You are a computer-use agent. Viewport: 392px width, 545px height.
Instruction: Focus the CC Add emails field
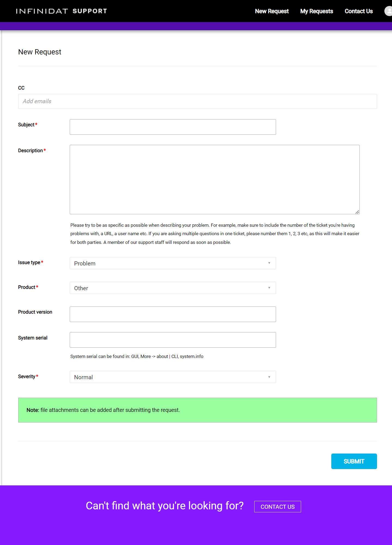click(x=198, y=101)
